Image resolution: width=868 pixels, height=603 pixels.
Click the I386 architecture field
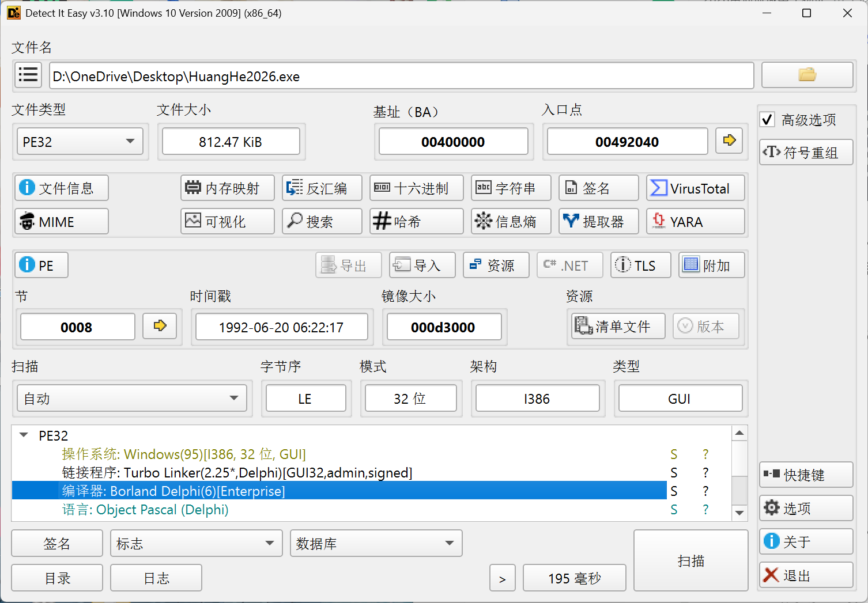pos(538,399)
